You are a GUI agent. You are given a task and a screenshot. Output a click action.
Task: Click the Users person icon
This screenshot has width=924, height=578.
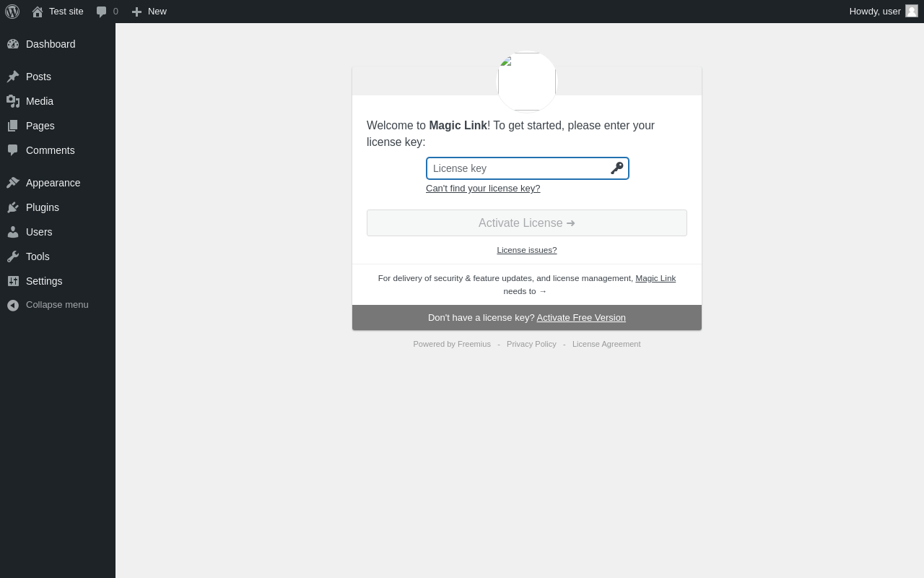13,232
